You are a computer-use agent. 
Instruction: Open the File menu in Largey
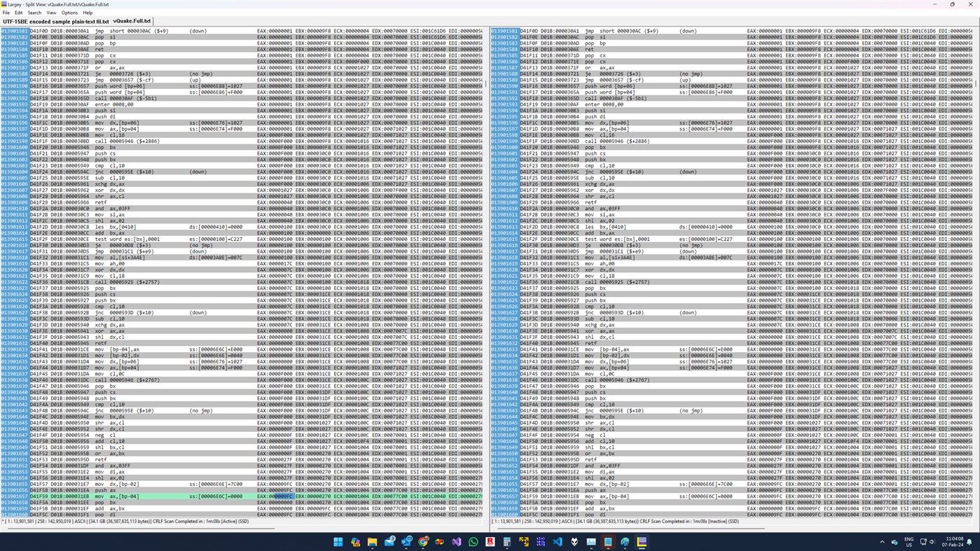6,13
